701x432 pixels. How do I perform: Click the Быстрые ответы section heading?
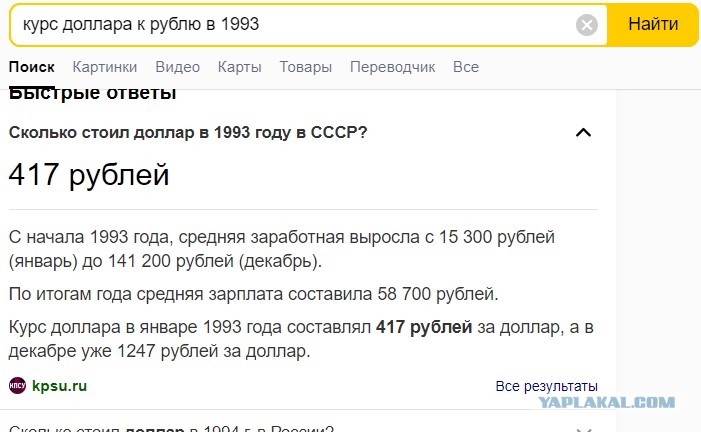pos(93,95)
